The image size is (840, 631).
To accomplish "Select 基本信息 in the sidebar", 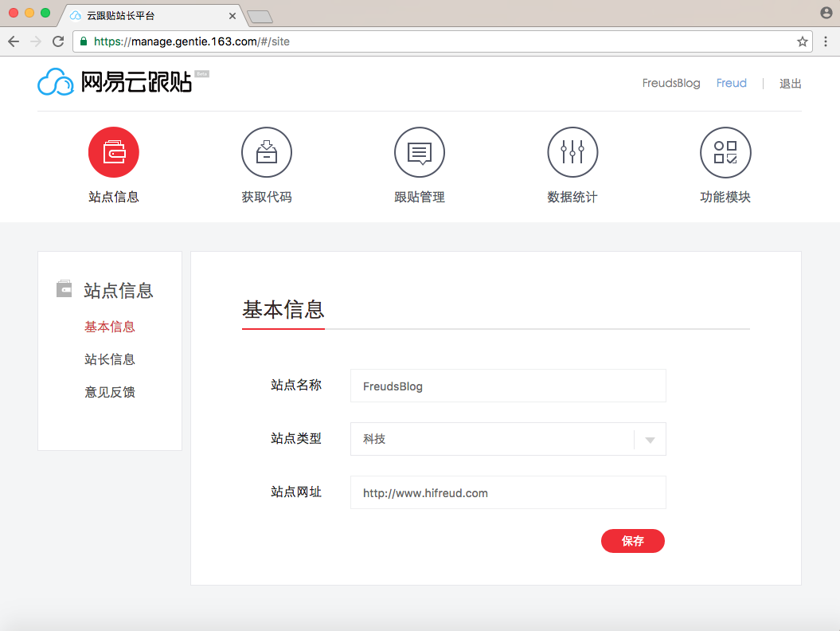I will point(110,327).
